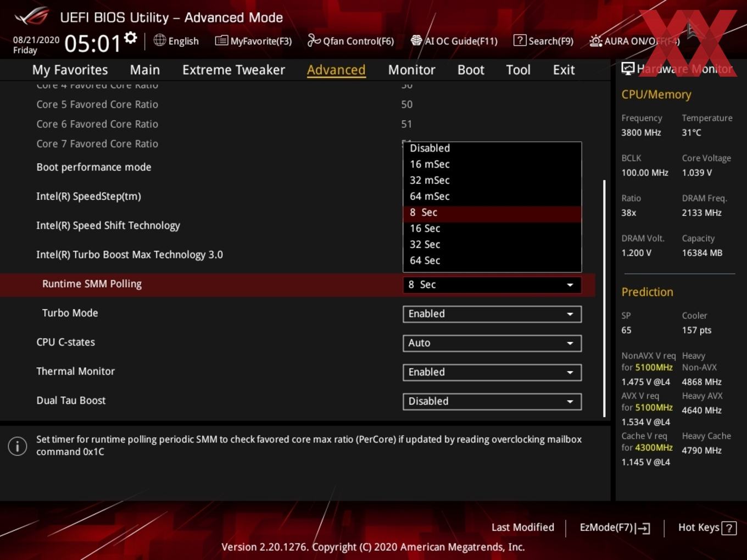Click the EzMode(F7) exit arrow icon
This screenshot has height=560, width=747.
click(x=643, y=528)
